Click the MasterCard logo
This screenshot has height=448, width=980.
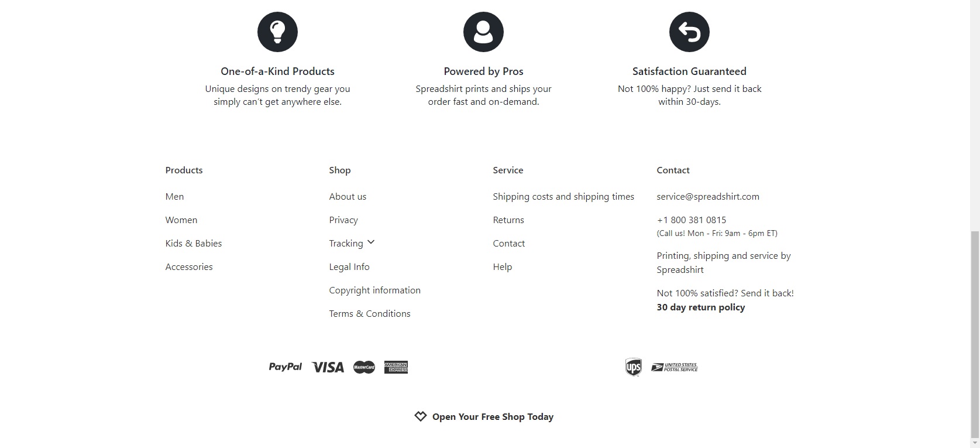click(364, 367)
